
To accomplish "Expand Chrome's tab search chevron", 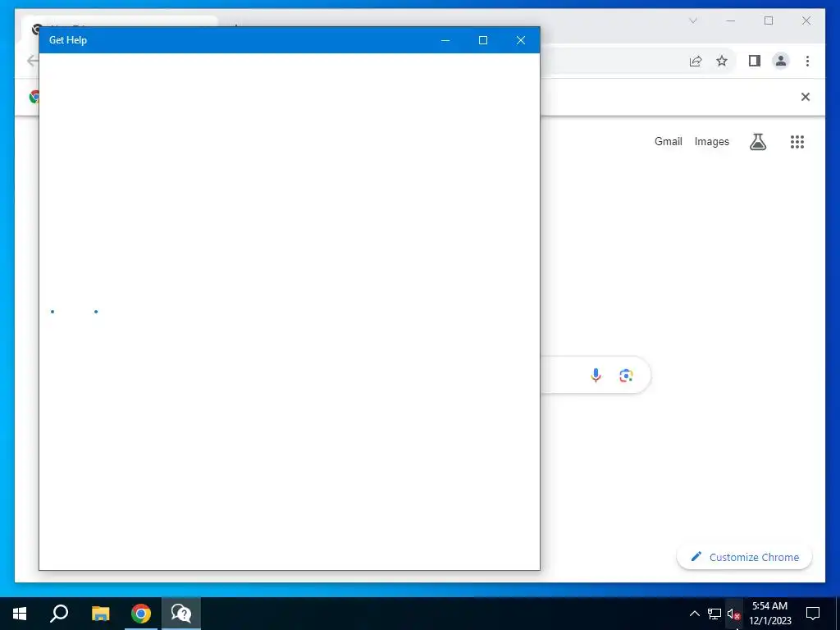I will coord(692,21).
